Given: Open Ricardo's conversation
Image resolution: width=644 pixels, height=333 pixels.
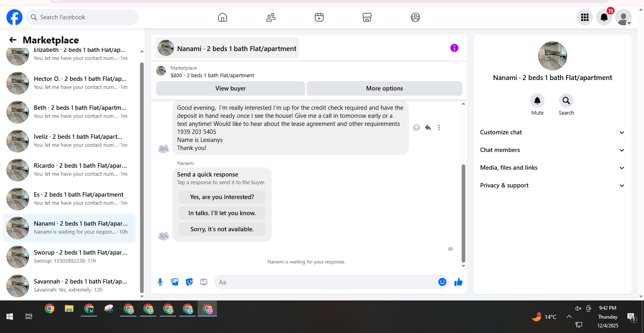Looking at the screenshot, I should (69, 170).
